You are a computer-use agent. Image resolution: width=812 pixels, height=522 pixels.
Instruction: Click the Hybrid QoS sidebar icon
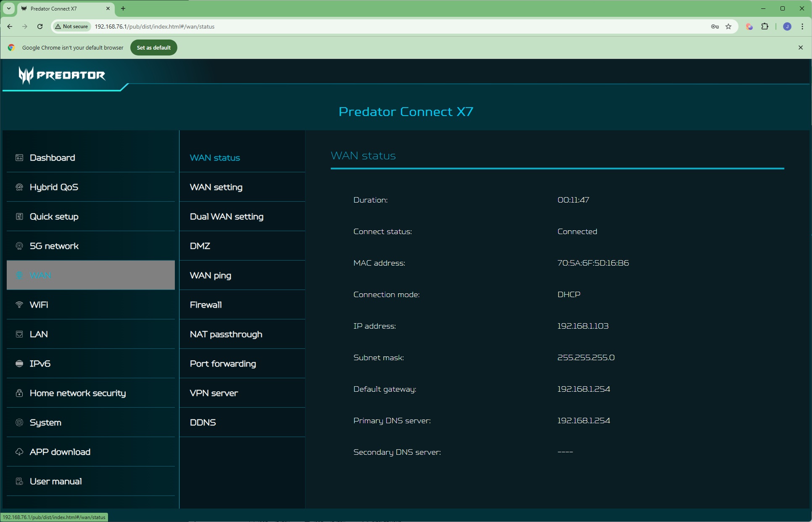[x=19, y=187]
